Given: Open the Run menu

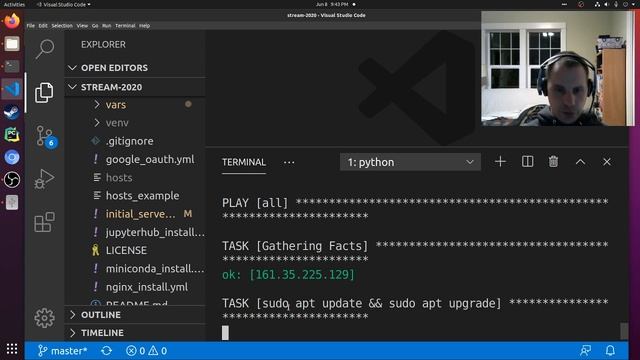Looking at the screenshot, I should (107, 25).
